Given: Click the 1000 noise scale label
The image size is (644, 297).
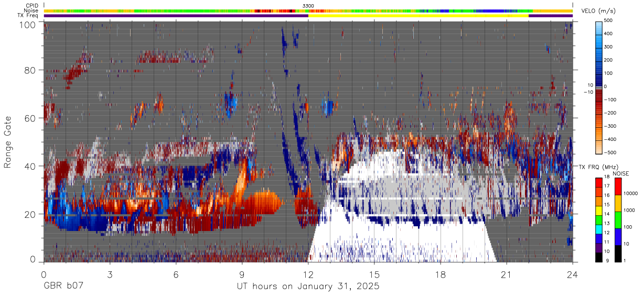Looking at the screenshot, I should coord(629,210).
